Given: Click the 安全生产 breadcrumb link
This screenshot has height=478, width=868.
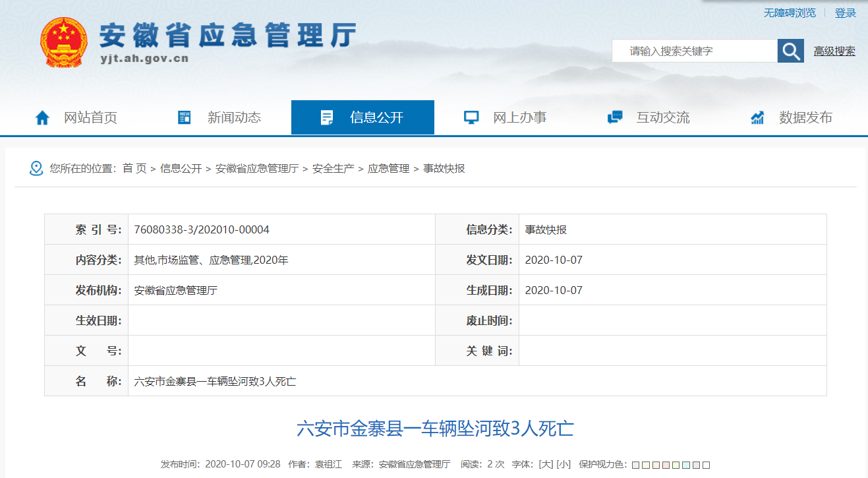Looking at the screenshot, I should (x=333, y=169).
